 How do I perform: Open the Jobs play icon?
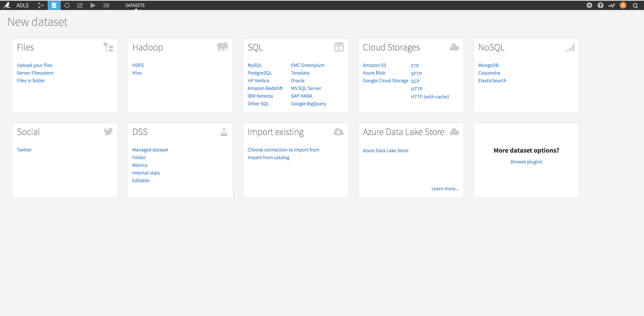(x=93, y=5)
